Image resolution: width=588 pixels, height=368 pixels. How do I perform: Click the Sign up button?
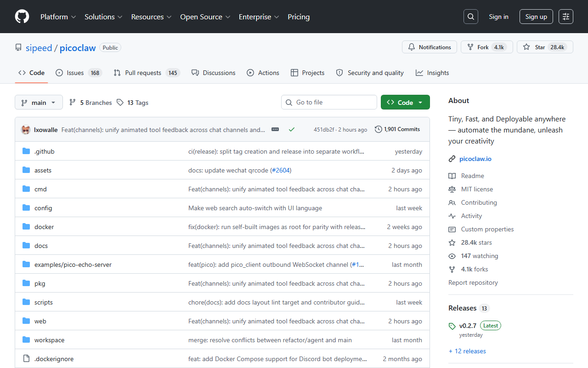pyautogui.click(x=536, y=17)
